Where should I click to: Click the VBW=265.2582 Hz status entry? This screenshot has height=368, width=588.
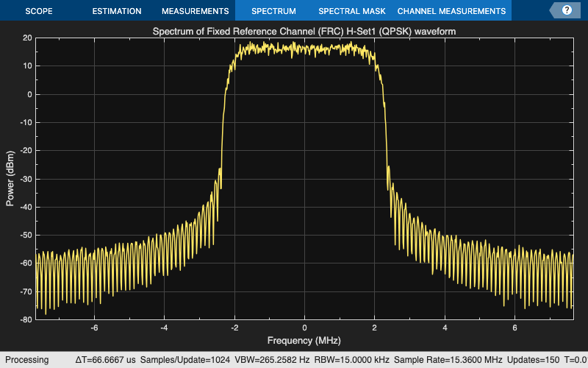click(x=272, y=360)
